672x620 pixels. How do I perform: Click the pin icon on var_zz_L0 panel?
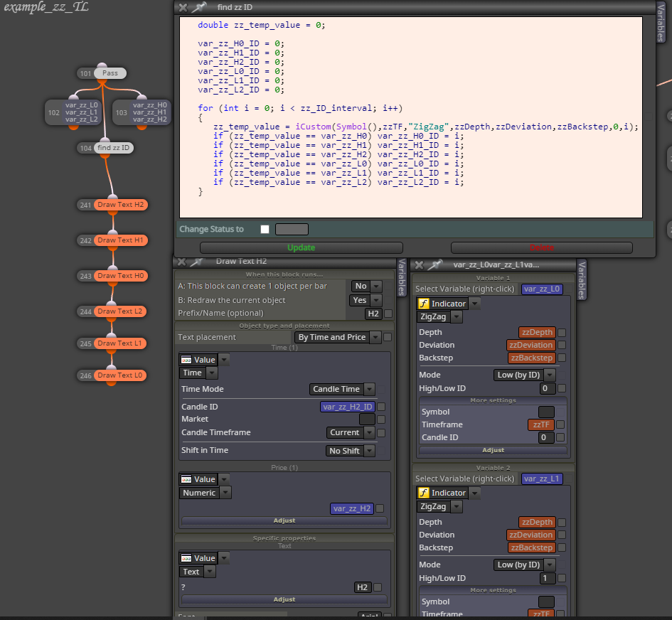(434, 264)
